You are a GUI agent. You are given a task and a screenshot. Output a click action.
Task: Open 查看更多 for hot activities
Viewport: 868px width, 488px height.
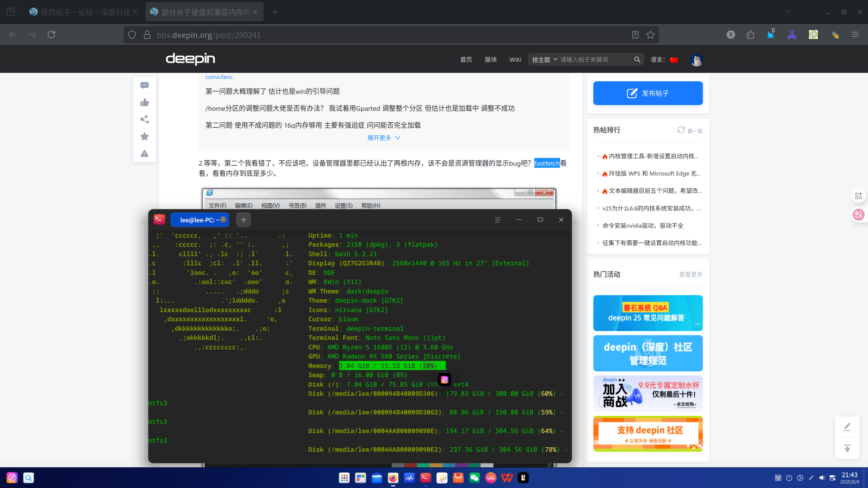click(x=691, y=274)
